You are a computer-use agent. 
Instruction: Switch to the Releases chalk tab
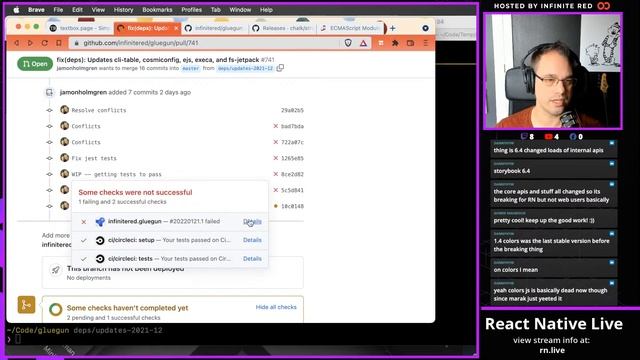pos(282,28)
